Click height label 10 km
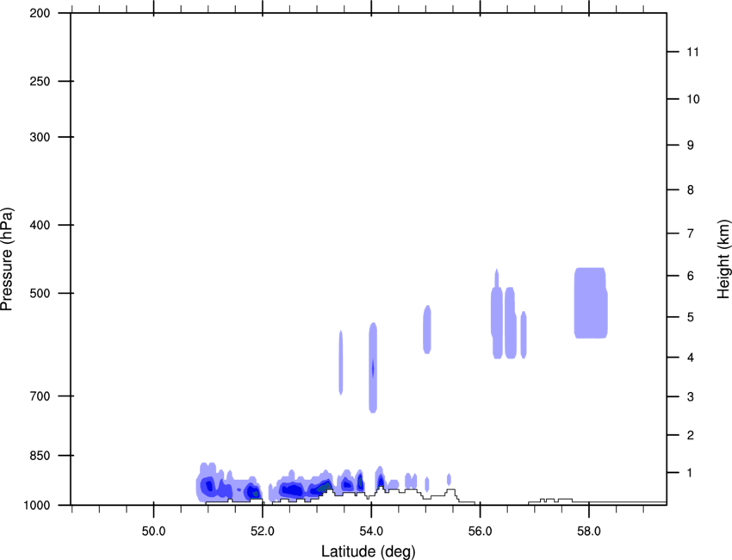Screen dimensions: 732x560 [693, 99]
